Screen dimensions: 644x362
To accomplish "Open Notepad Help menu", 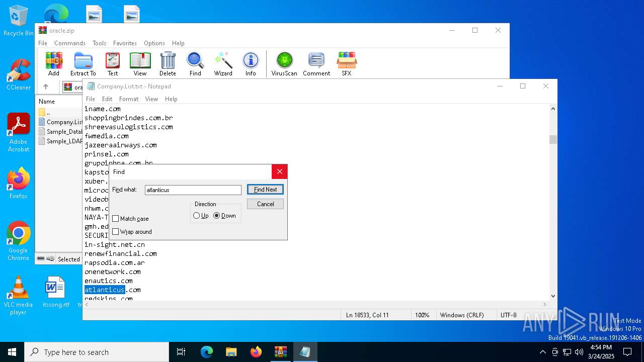I will coord(171,99).
